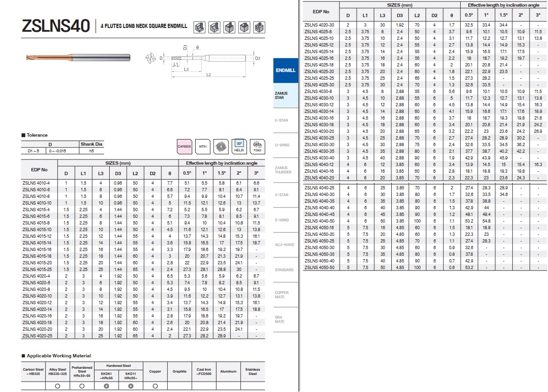Image resolution: width=548 pixels, height=392 pixels.
Task: Click the suitability circle under Prehardened Steel
Action: (82, 386)
